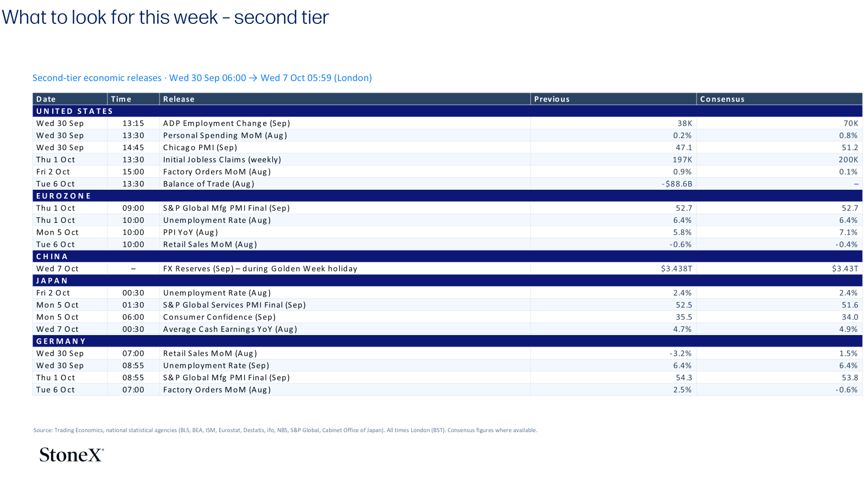Click the '4.9%' consensus value

(x=848, y=329)
